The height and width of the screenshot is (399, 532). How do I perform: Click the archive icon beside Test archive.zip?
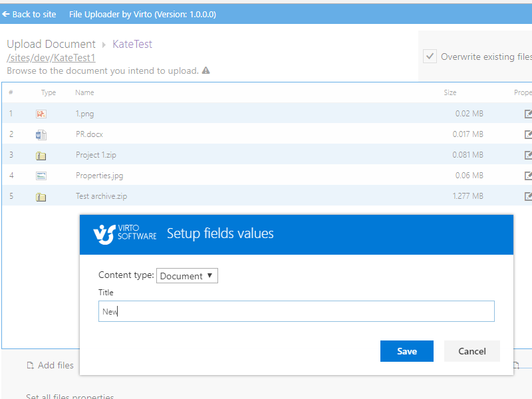coord(41,196)
